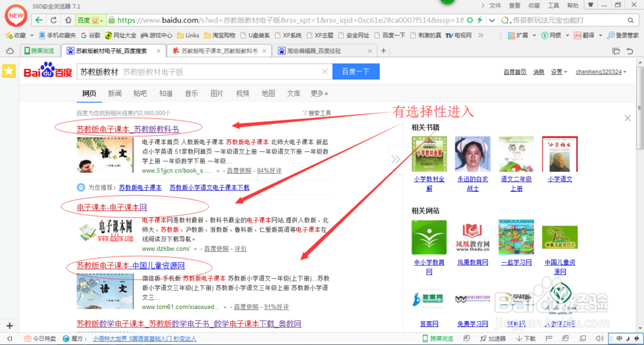
Task: Open new tab with plus button
Action: pyautogui.click(x=384, y=51)
